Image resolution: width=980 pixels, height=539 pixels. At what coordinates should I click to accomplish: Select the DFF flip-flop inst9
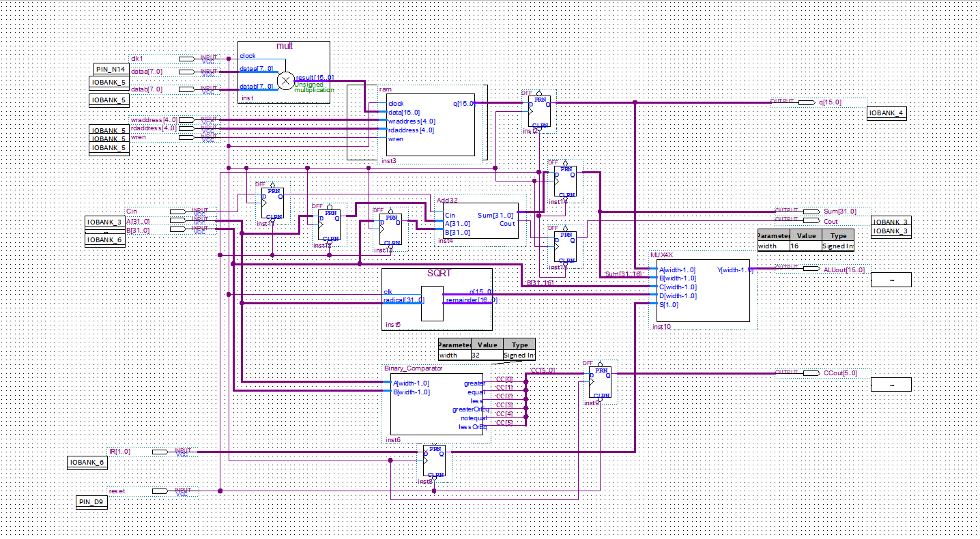pos(599,382)
